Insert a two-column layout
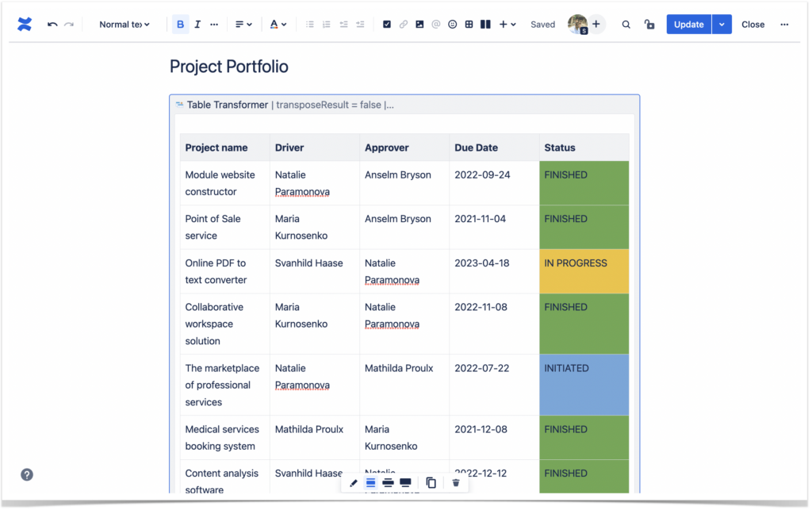The height and width of the screenshot is (510, 812). 485,24
